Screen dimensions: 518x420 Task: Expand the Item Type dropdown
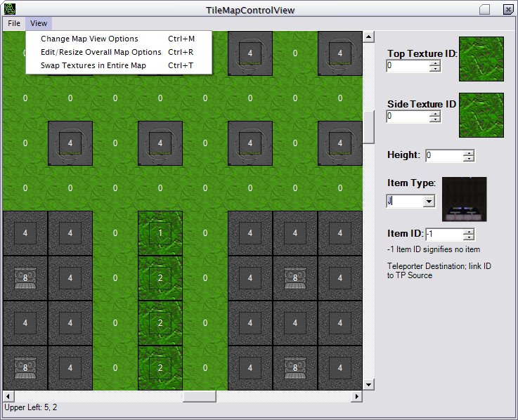429,201
